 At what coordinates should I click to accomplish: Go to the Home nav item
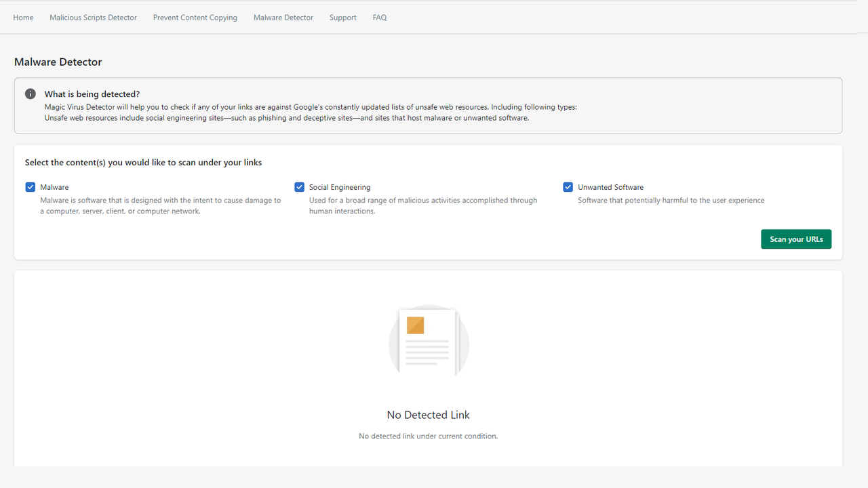pyautogui.click(x=23, y=18)
